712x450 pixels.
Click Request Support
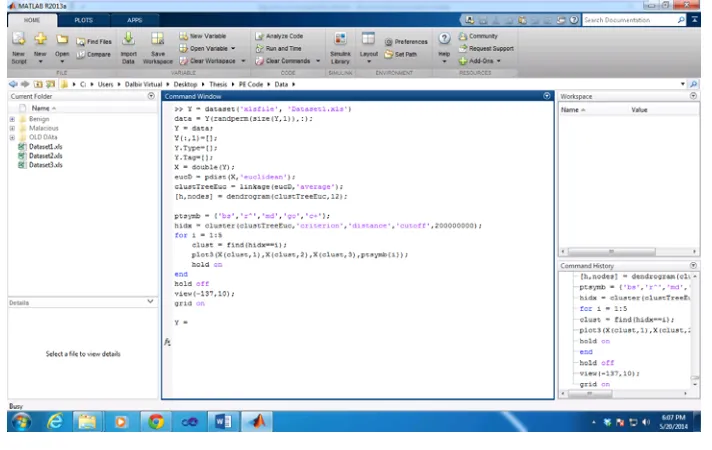[486, 48]
